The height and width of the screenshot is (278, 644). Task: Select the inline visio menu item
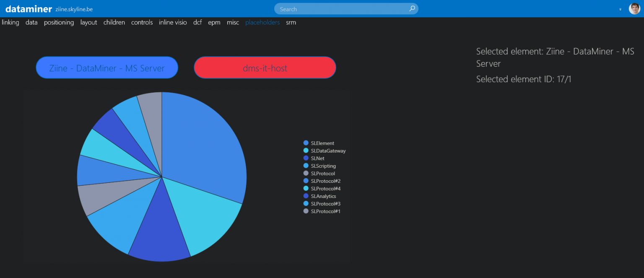tap(173, 22)
